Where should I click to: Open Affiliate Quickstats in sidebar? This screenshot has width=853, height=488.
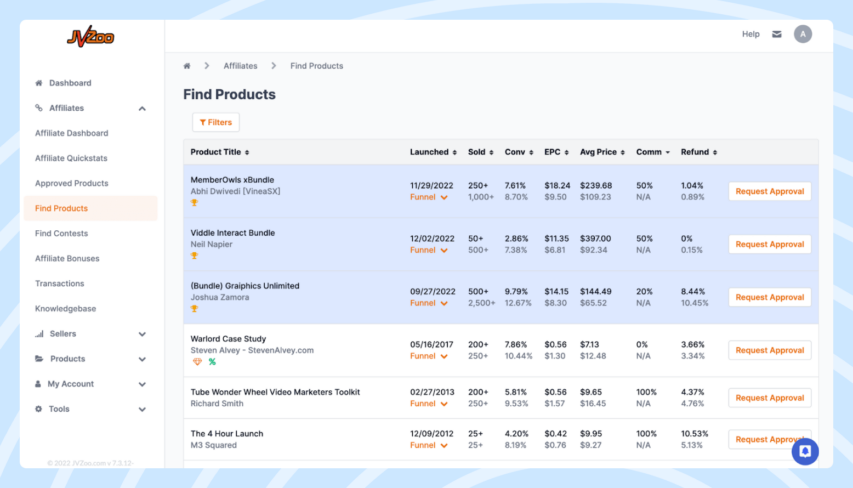point(71,158)
